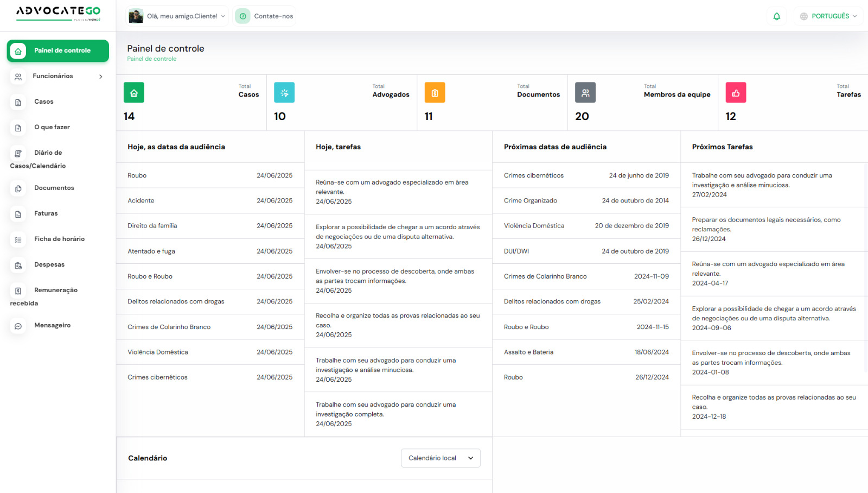
Task: Click the orange Documentos total icon
Action: tap(435, 93)
